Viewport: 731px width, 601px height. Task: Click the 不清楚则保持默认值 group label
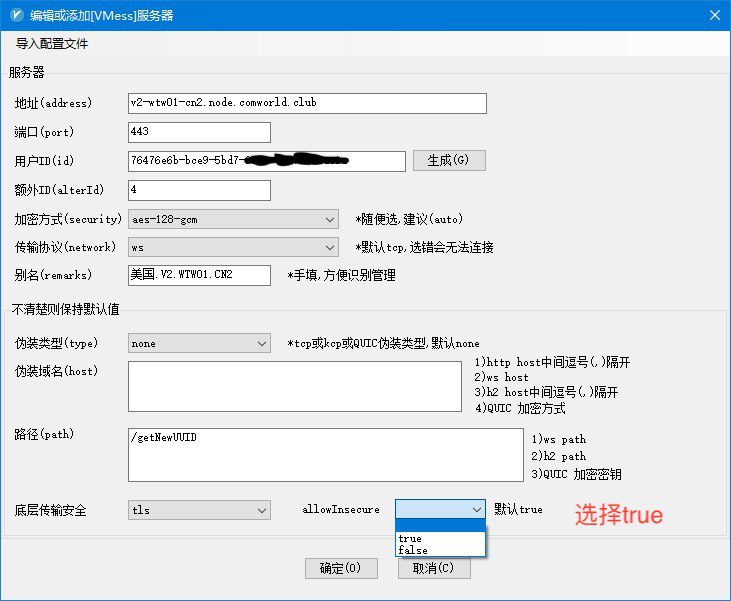[x=66, y=309]
